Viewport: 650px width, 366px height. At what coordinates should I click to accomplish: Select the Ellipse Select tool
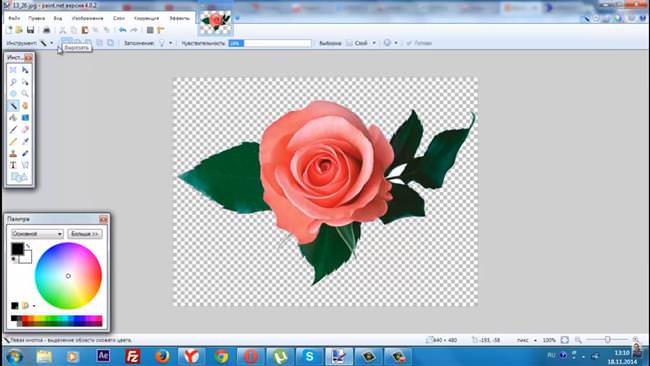coord(13,94)
